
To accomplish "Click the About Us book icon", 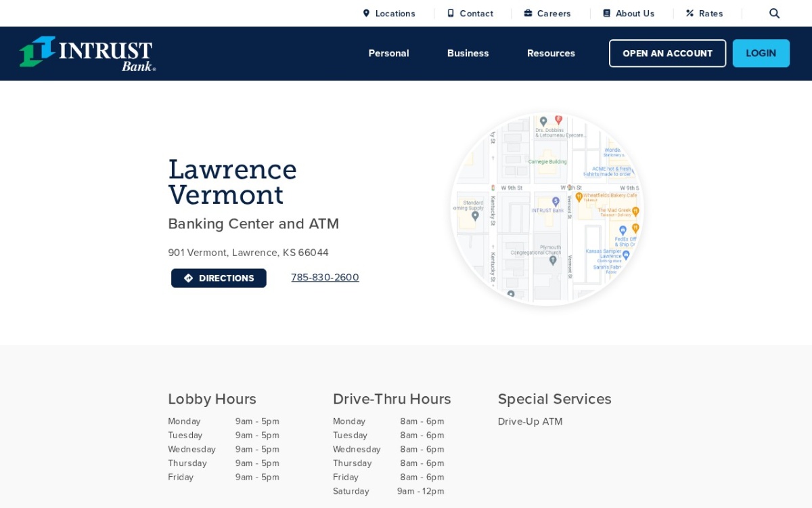I will tap(607, 14).
